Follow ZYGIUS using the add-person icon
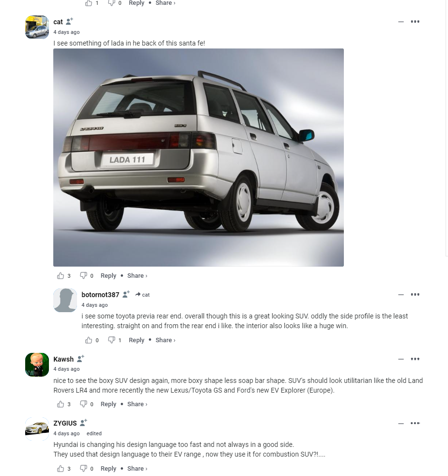 (x=83, y=423)
